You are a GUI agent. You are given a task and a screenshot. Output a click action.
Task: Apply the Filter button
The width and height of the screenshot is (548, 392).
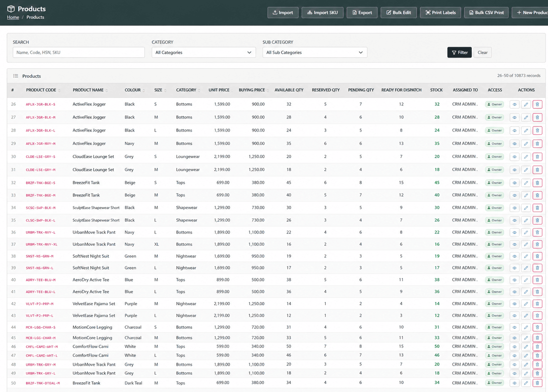click(x=459, y=52)
